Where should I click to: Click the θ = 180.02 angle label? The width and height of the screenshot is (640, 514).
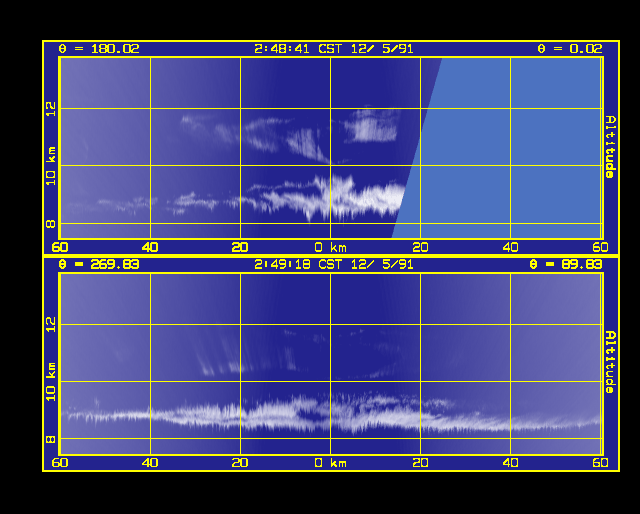tap(99, 49)
